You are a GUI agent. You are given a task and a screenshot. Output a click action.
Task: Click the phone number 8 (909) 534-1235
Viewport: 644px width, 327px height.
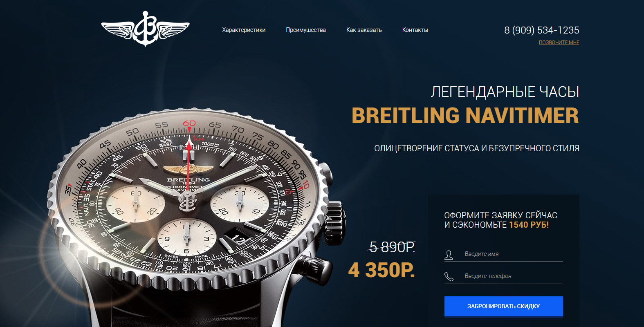(x=541, y=30)
